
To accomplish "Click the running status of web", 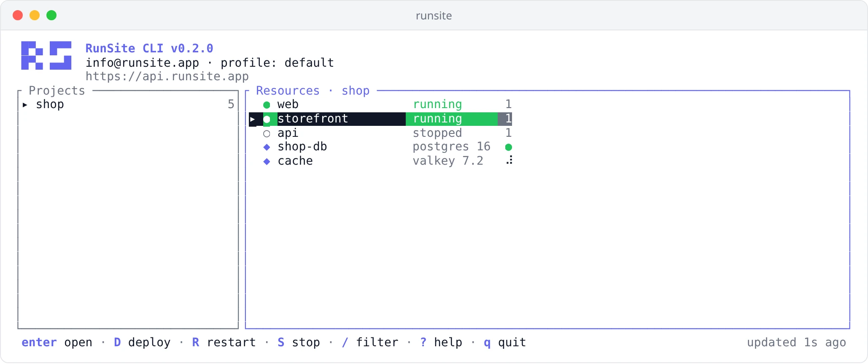I will tap(437, 104).
